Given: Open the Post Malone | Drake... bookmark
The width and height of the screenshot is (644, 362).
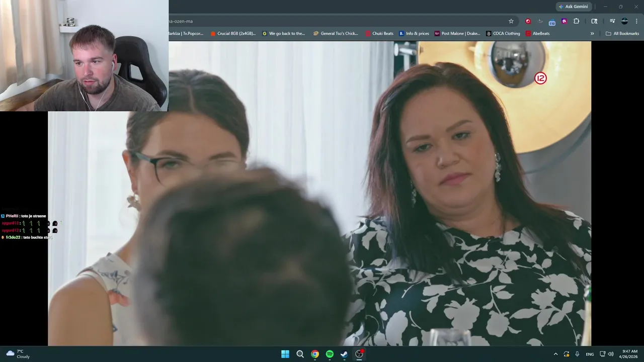Looking at the screenshot, I should click(x=457, y=34).
